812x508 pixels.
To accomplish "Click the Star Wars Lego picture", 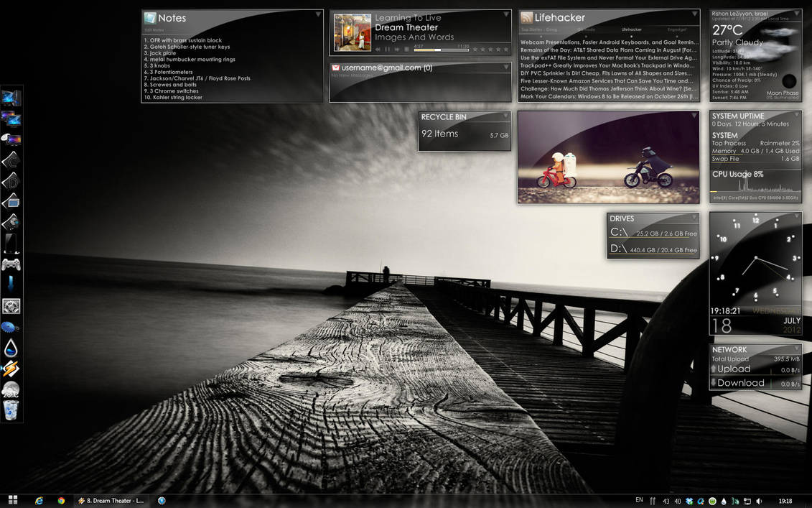I will tap(609, 157).
